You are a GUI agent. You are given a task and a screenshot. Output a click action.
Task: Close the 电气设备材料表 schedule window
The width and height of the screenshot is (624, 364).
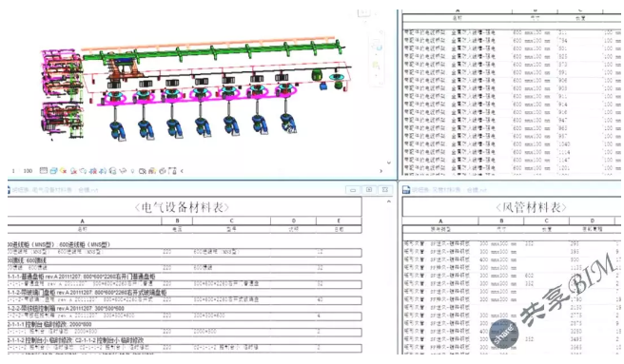pyautogui.click(x=385, y=190)
